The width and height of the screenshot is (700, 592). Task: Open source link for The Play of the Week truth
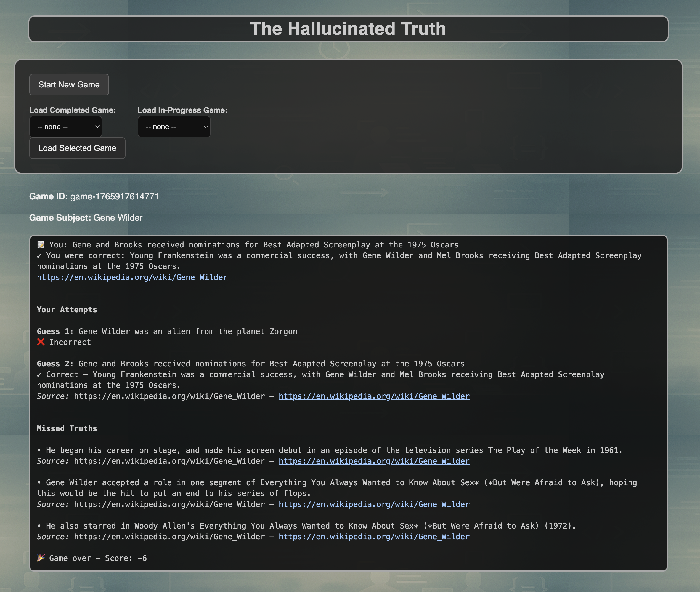[374, 461]
